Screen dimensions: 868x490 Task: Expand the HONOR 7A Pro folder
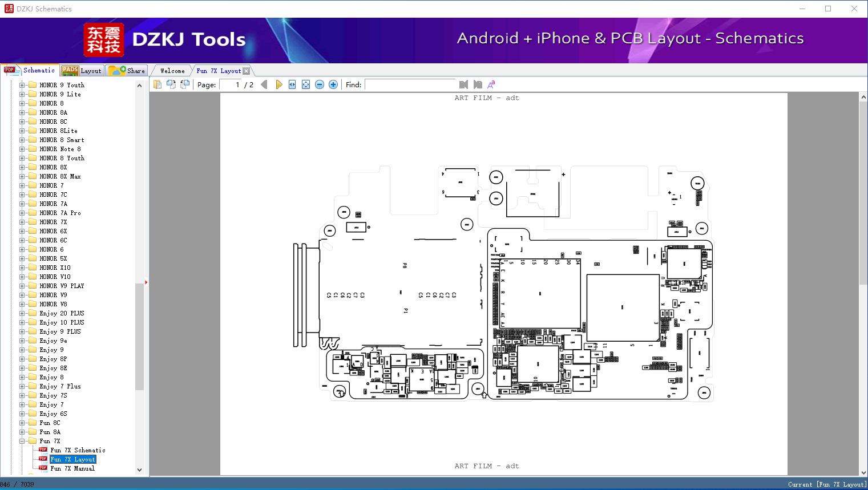[22, 213]
